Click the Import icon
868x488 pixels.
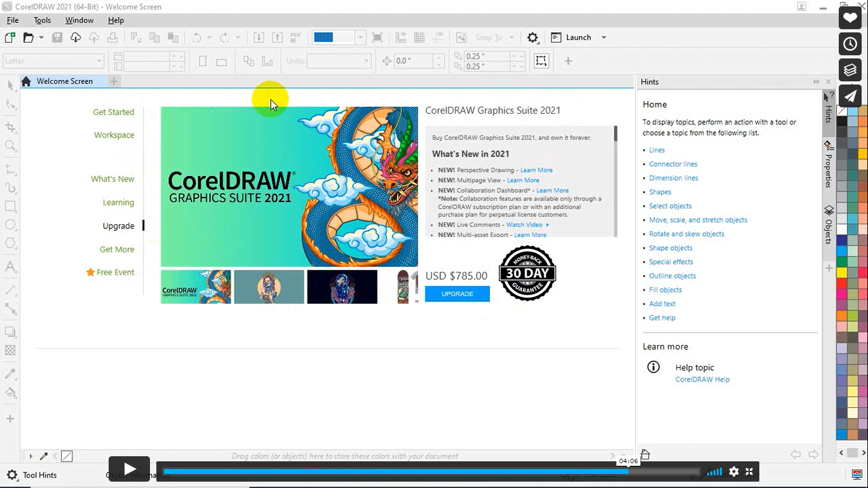click(x=259, y=37)
